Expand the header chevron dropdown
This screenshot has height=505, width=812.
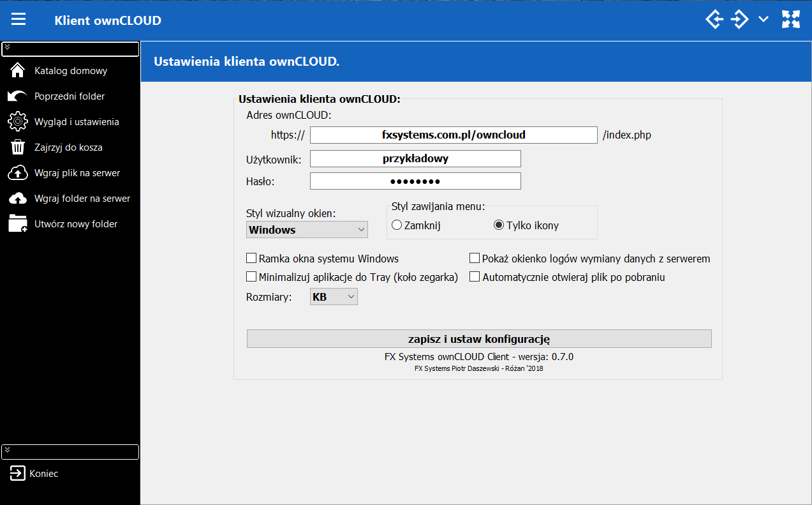pyautogui.click(x=764, y=20)
